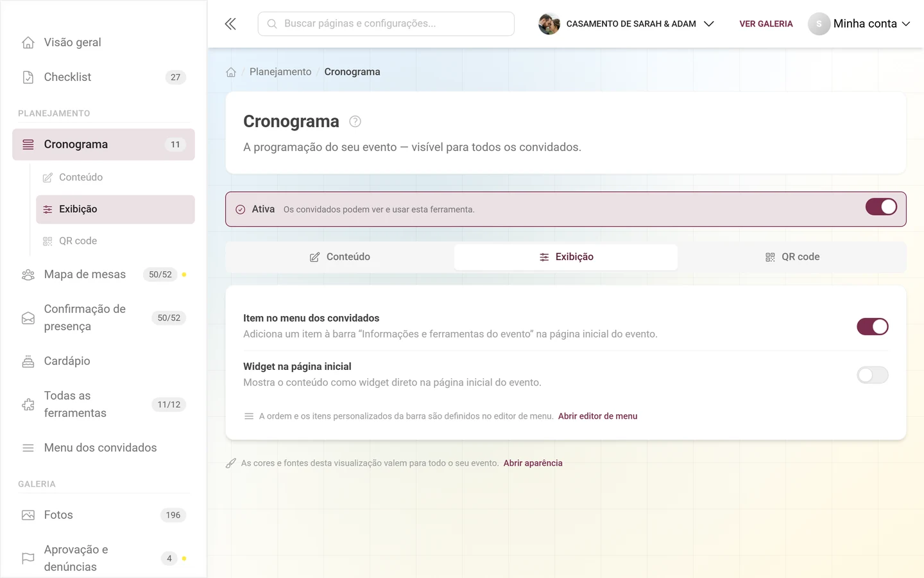Collapse sidebar with double-chevron icon

[230, 24]
